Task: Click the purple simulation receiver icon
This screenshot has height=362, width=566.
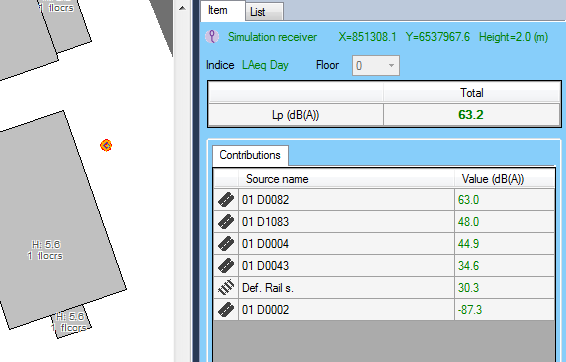Action: 212,37
